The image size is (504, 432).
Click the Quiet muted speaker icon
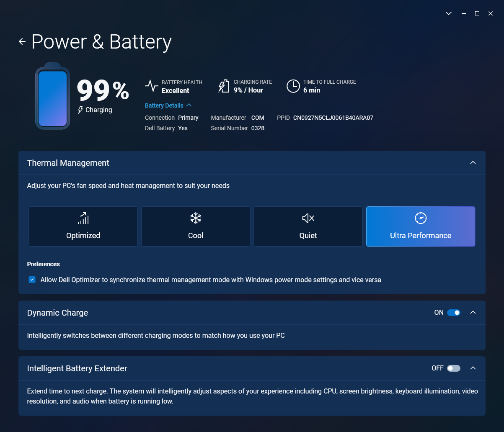(308, 218)
